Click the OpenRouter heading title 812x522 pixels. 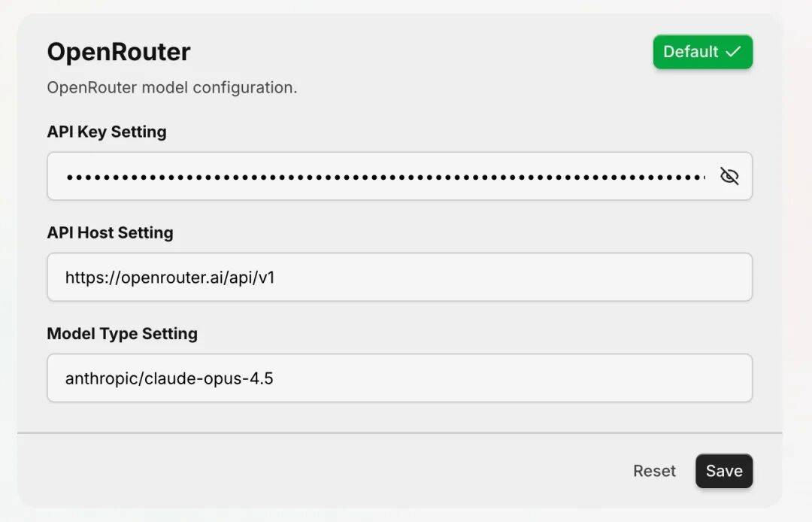pos(119,52)
